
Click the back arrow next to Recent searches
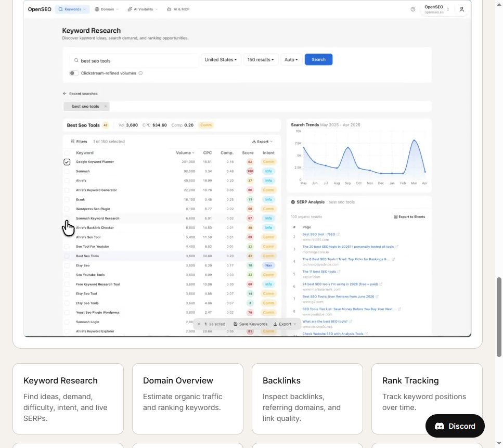pyautogui.click(x=65, y=93)
